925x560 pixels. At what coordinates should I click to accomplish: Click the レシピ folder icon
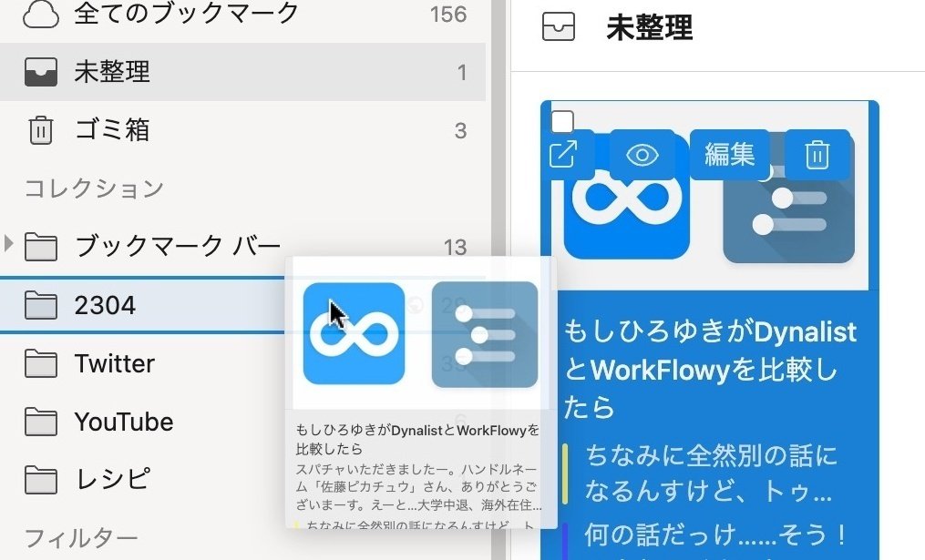(41, 479)
